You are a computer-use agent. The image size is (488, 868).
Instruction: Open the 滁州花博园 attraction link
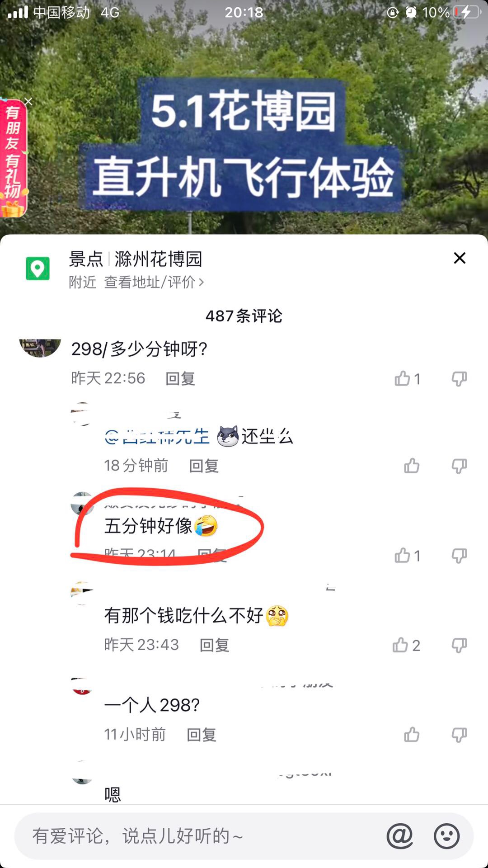click(x=158, y=259)
